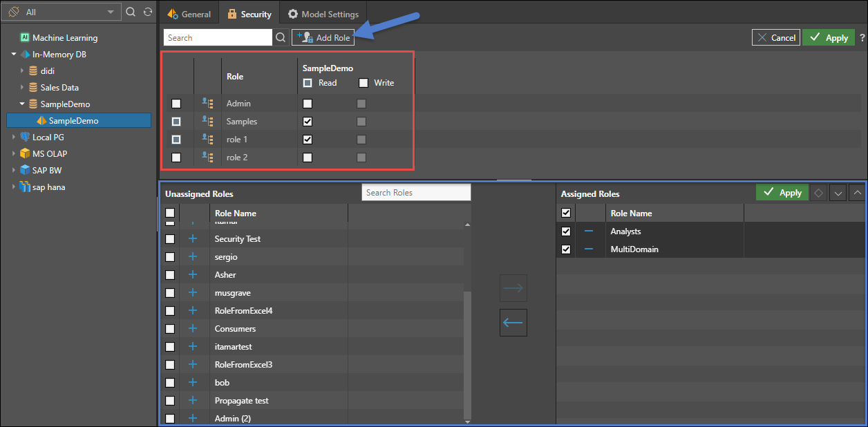Click into the Search Roles field
868x427 pixels.
pos(415,193)
